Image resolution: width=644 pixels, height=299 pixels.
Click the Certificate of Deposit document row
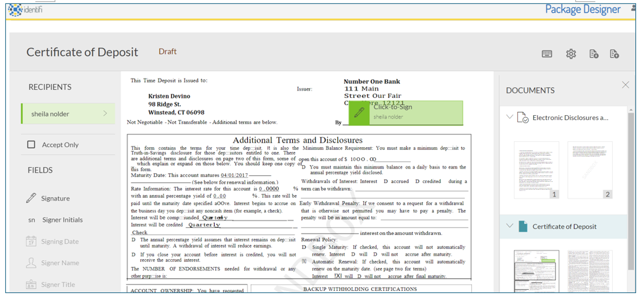click(563, 226)
